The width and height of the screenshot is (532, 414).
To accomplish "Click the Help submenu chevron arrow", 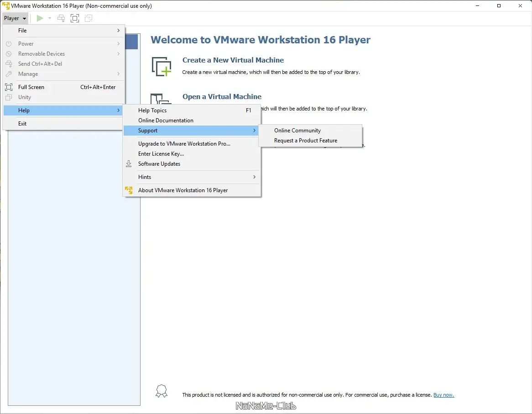I will click(119, 110).
